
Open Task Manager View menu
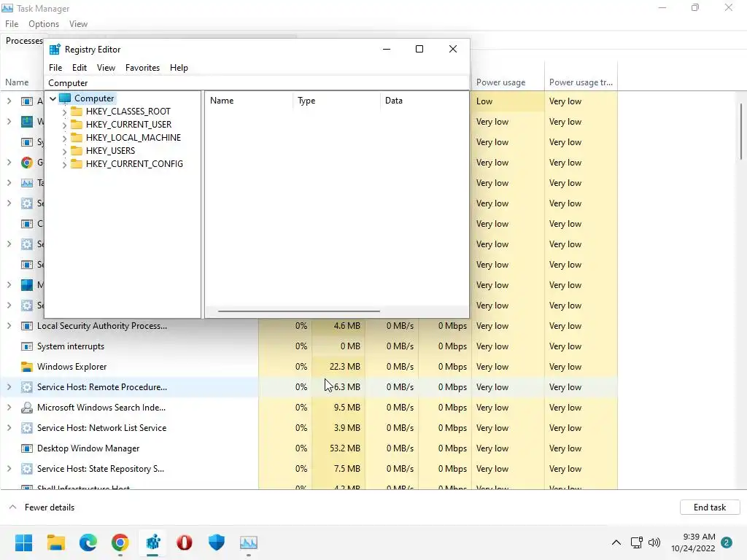(x=78, y=24)
